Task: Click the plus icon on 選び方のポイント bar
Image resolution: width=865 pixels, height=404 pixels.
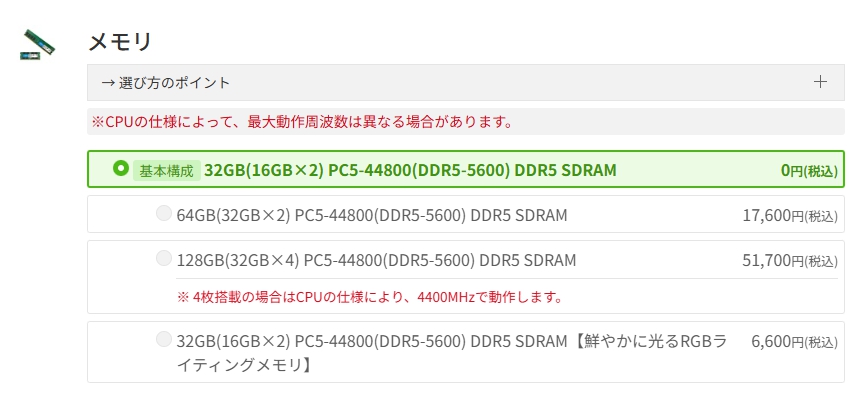Action: 820,82
